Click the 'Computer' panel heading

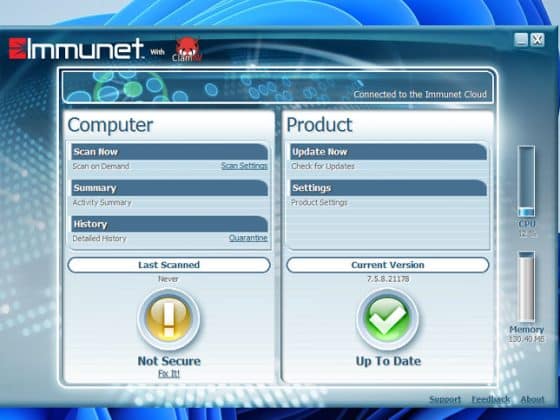point(110,125)
